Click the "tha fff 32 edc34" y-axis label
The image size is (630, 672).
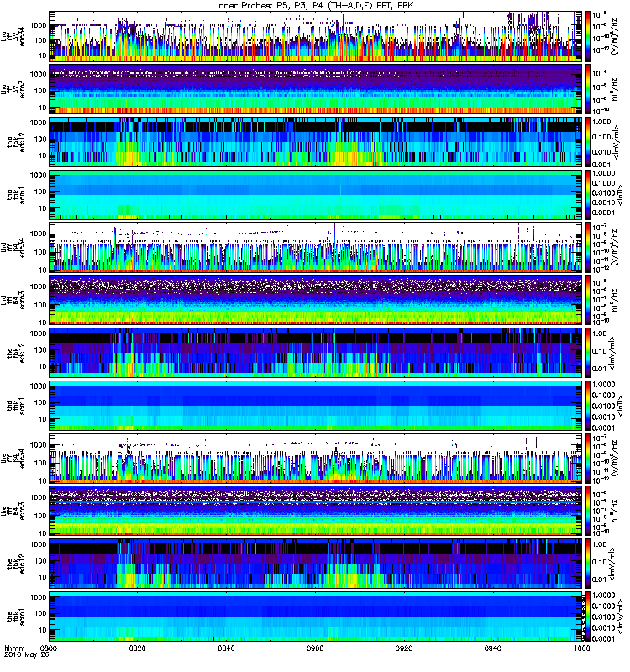pyautogui.click(x=13, y=36)
